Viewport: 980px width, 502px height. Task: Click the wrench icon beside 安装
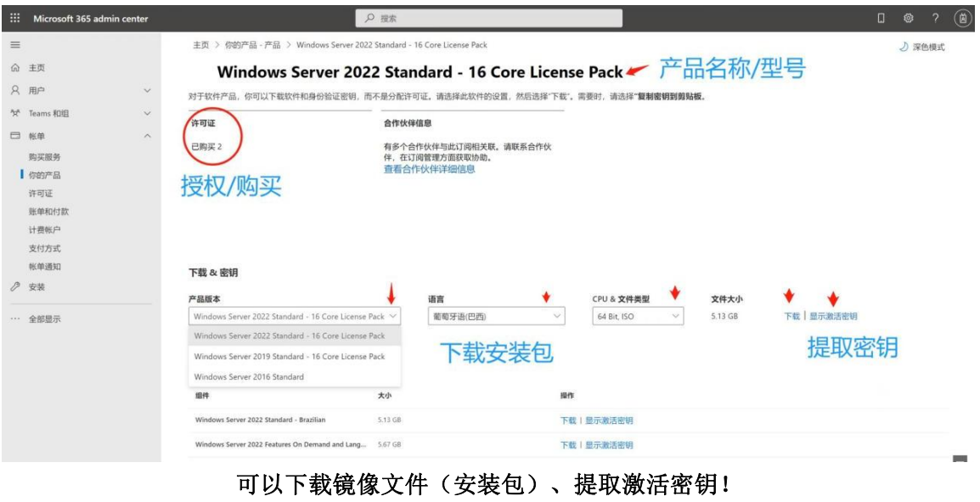[x=15, y=287]
